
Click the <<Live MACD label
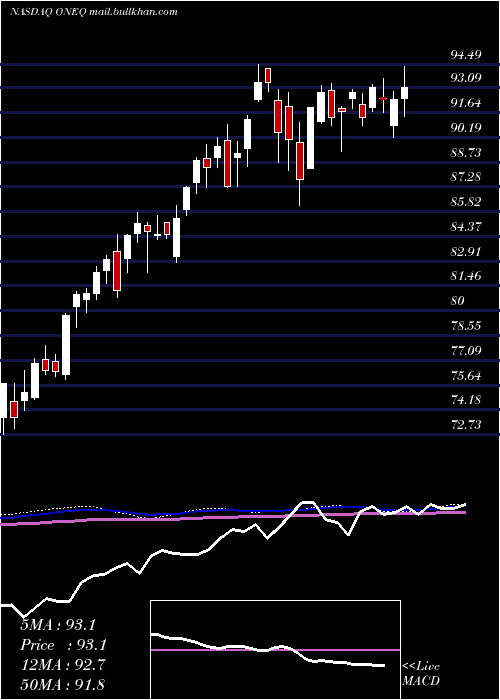(x=421, y=674)
